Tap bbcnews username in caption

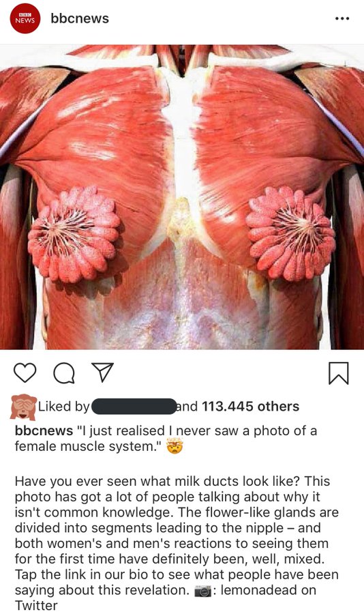pos(44,430)
